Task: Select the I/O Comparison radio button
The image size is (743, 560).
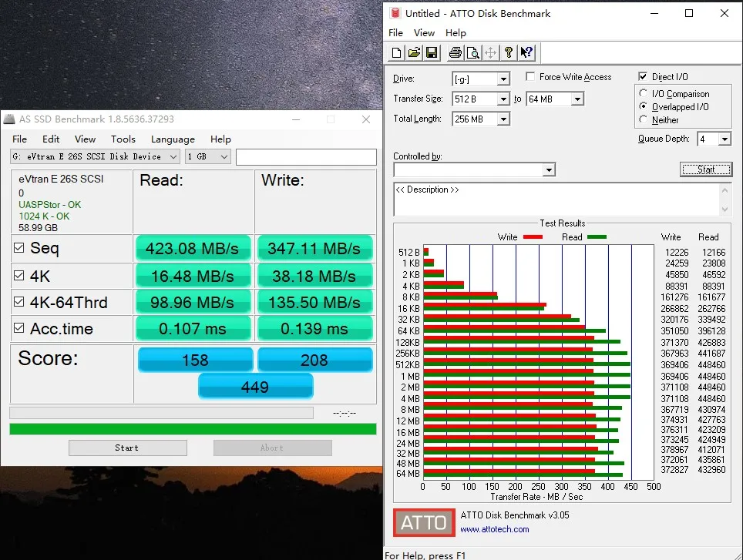Action: tap(643, 93)
